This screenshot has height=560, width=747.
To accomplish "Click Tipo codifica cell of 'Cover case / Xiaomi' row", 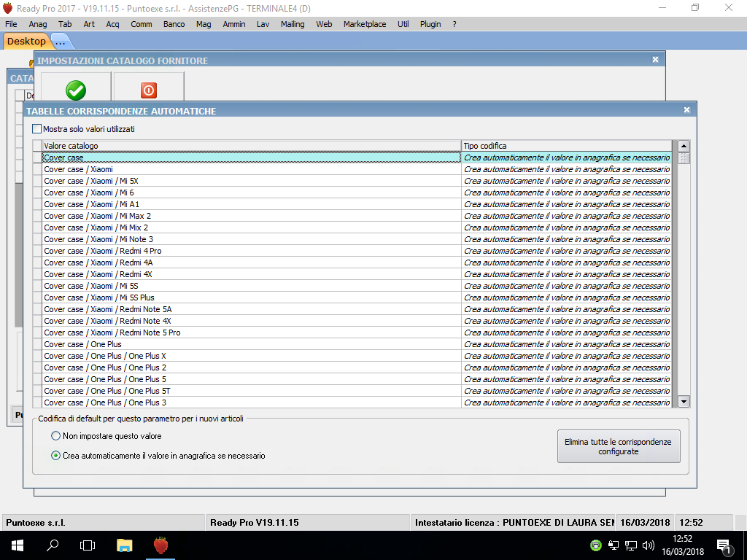I will (566, 169).
